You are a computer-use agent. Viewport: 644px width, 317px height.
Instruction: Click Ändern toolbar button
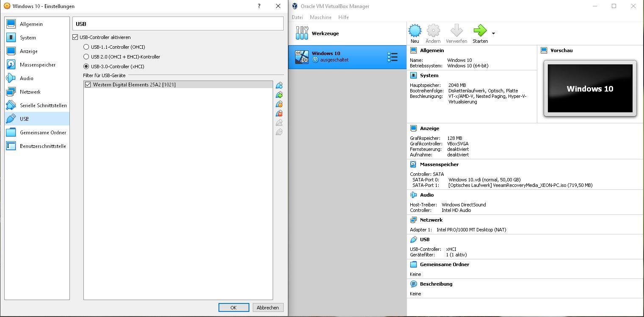433,34
